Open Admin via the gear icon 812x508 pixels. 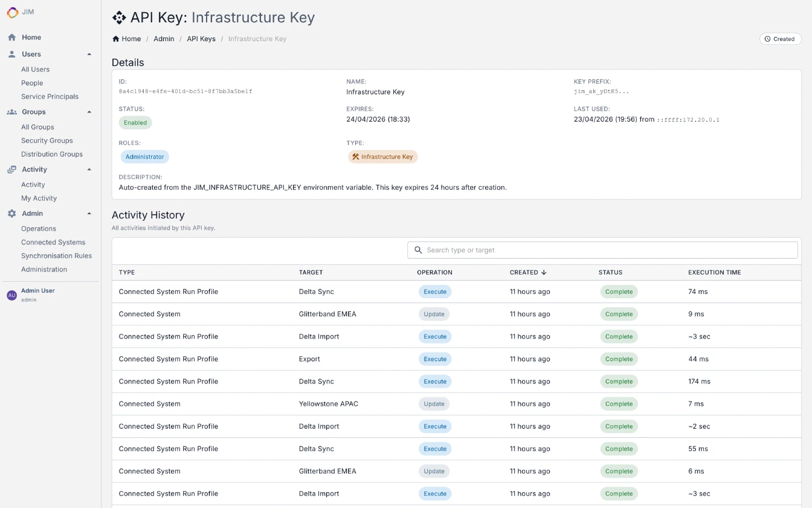[x=11, y=213]
